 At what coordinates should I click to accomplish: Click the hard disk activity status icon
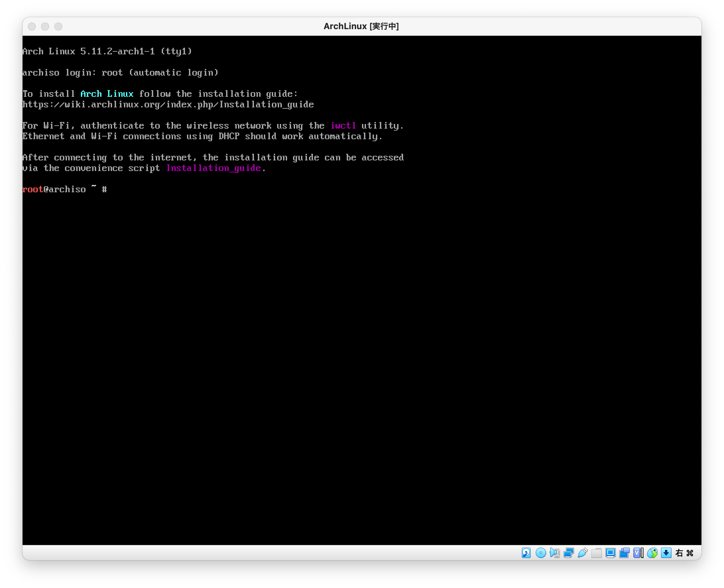click(526, 553)
